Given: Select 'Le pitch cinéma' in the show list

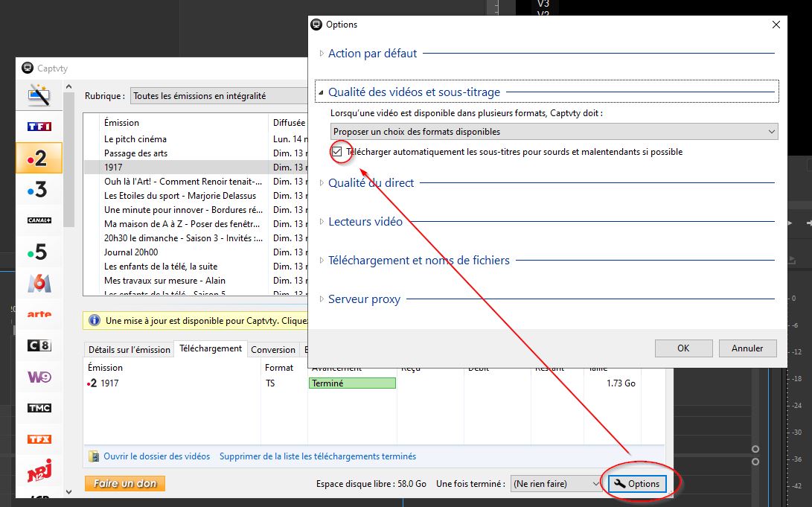Looking at the screenshot, I should click(x=135, y=139).
